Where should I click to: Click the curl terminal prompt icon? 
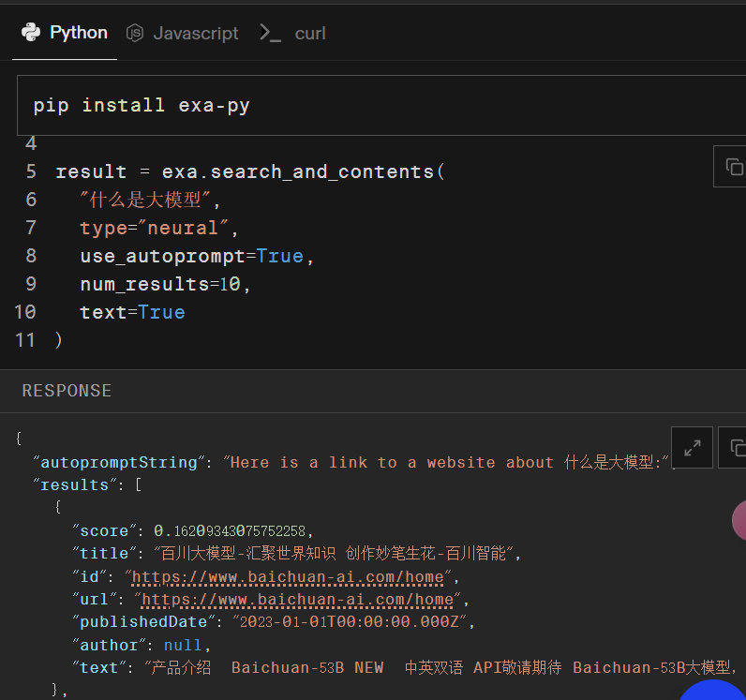pyautogui.click(x=271, y=33)
